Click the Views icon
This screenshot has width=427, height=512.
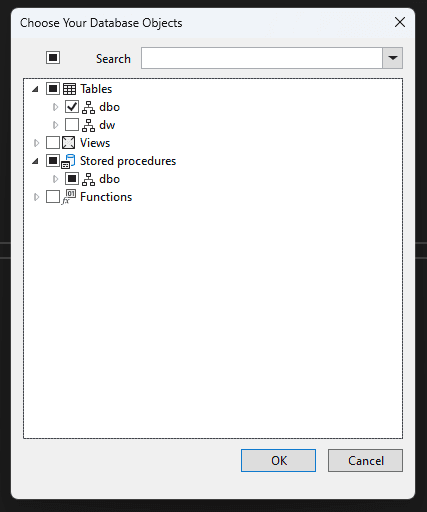pyautogui.click(x=69, y=143)
